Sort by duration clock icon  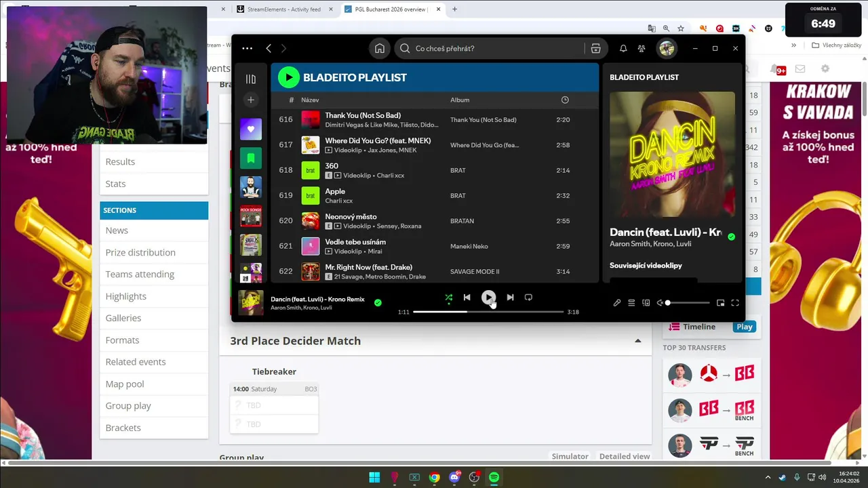tap(565, 100)
